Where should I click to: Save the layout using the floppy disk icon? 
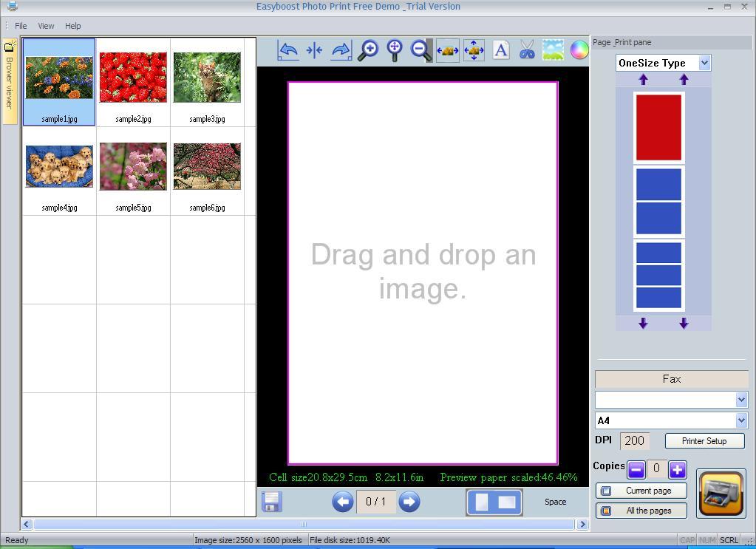click(x=270, y=502)
